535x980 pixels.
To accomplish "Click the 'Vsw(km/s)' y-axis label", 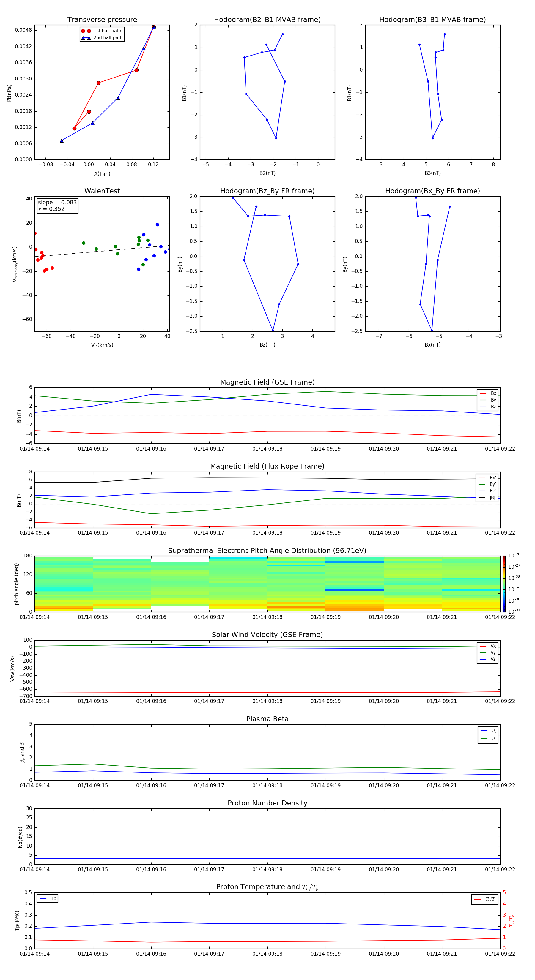I will click(12, 668).
